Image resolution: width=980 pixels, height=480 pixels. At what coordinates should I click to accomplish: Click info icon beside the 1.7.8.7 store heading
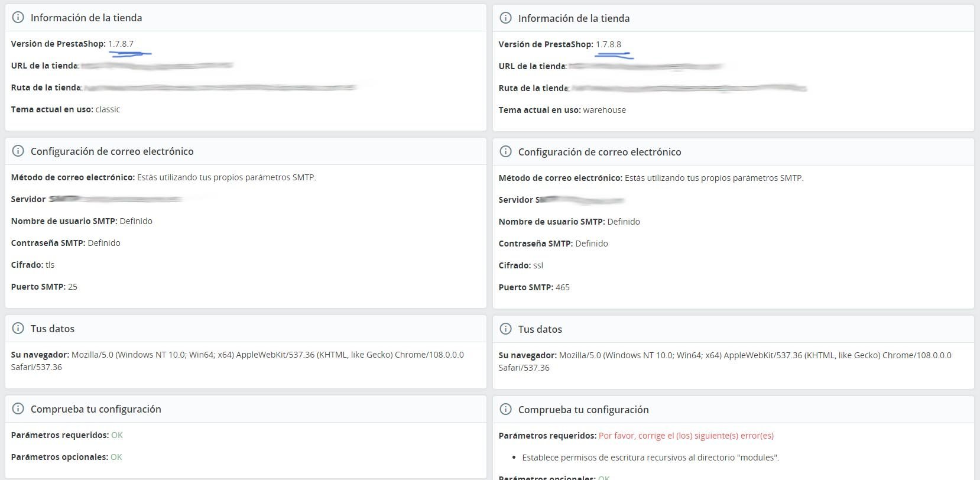coord(18,18)
